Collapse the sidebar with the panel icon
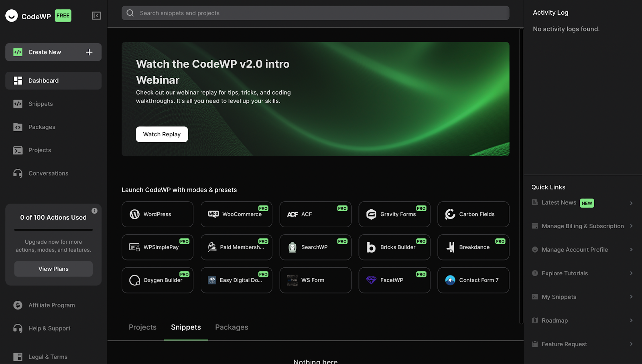Screen dimensions: 642x364 [96, 16]
